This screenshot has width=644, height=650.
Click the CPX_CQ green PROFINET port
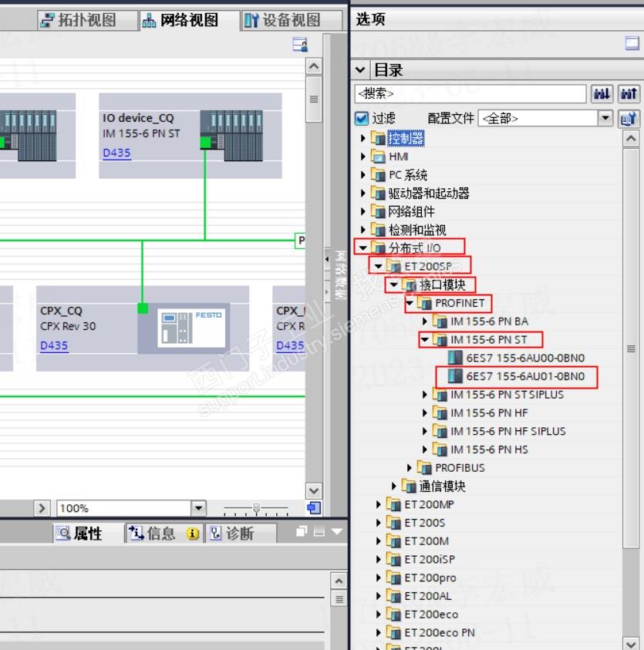click(x=143, y=308)
